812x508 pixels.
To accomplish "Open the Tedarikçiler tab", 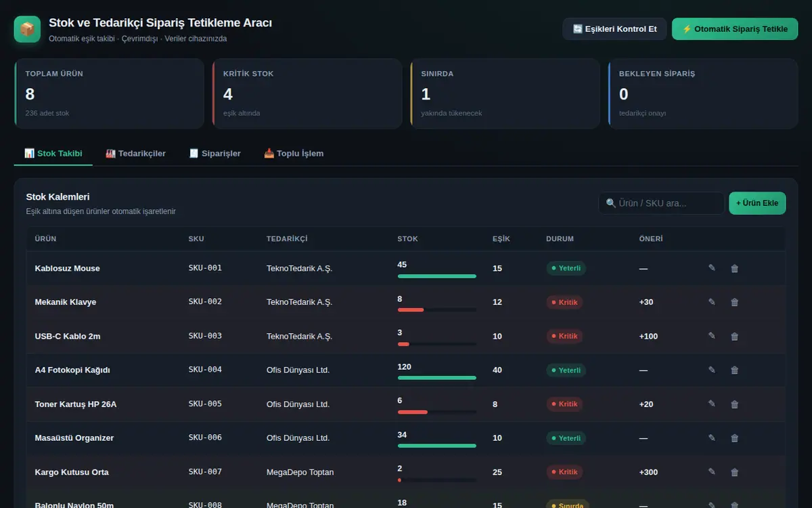I will pyautogui.click(x=135, y=154).
